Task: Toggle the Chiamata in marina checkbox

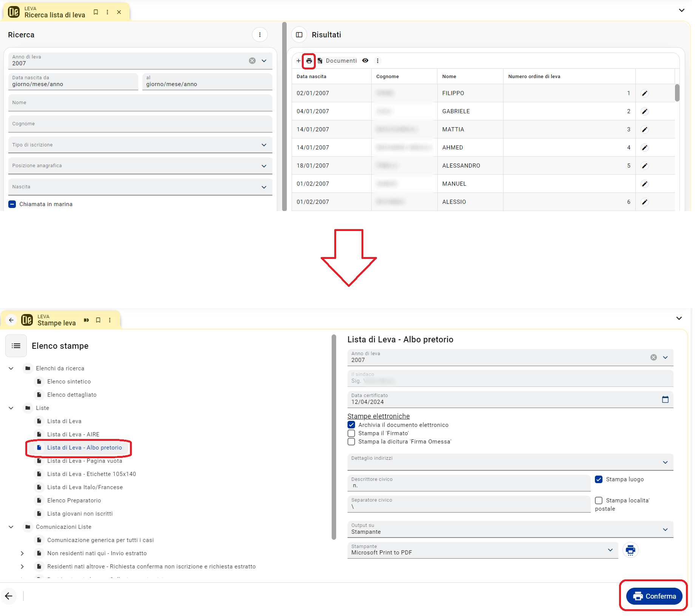Action: pos(12,204)
